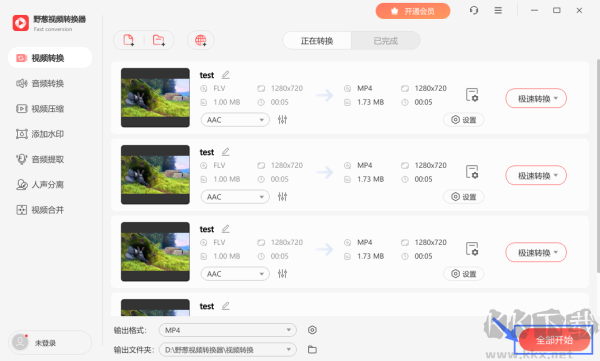Click the add file icon
This screenshot has height=361, width=600.
click(129, 40)
